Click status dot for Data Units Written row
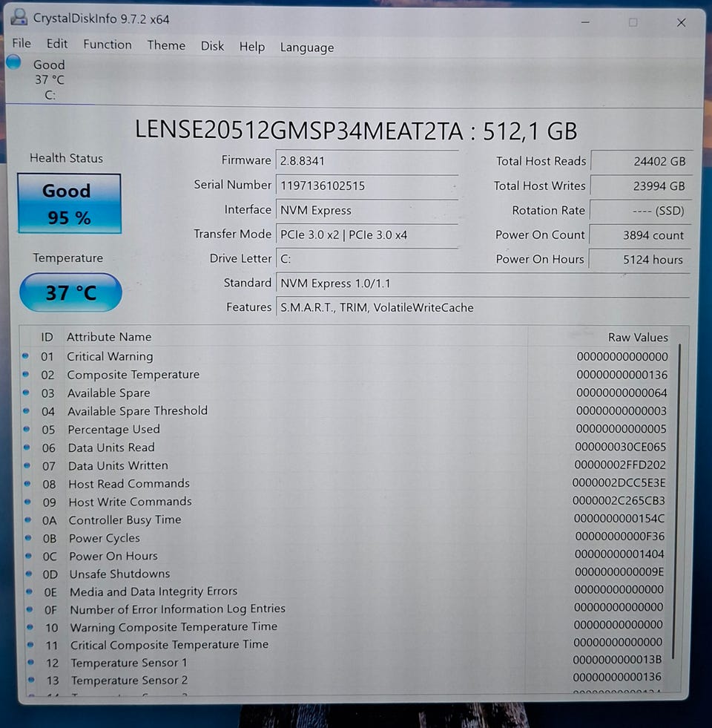 click(27, 465)
